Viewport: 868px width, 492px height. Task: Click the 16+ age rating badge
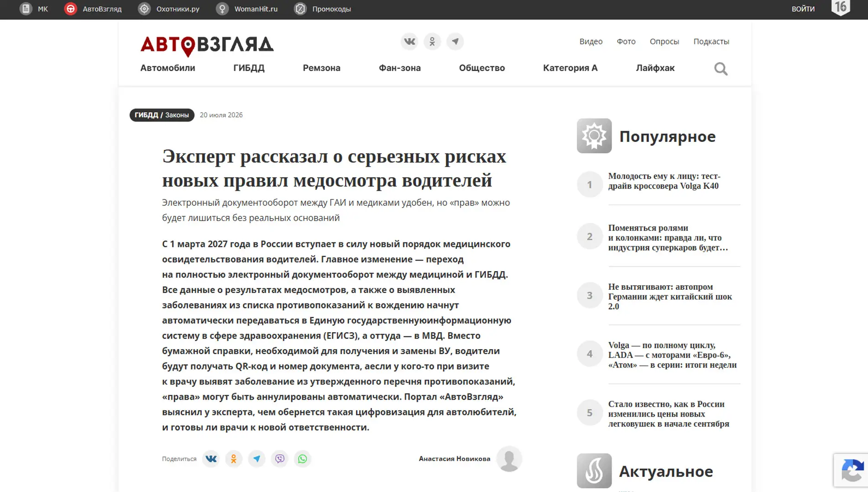(841, 8)
